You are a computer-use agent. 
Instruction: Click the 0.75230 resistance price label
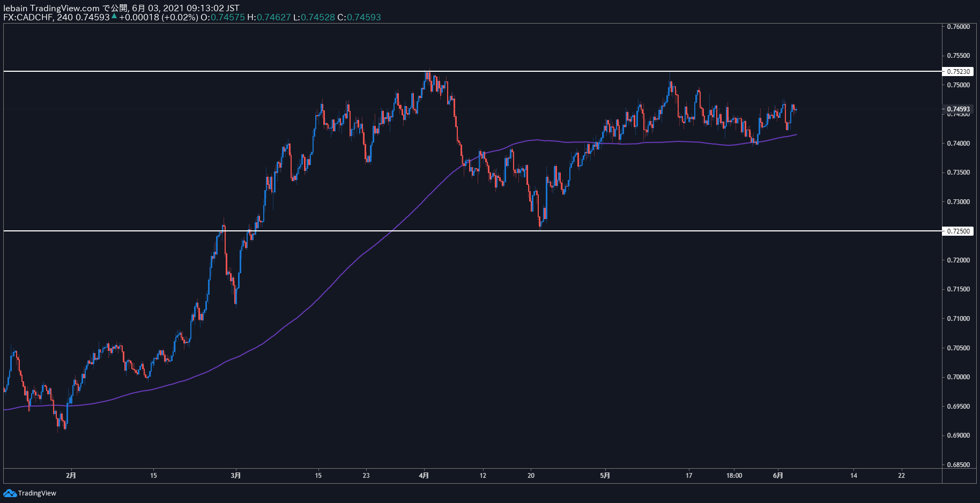pyautogui.click(x=958, y=71)
